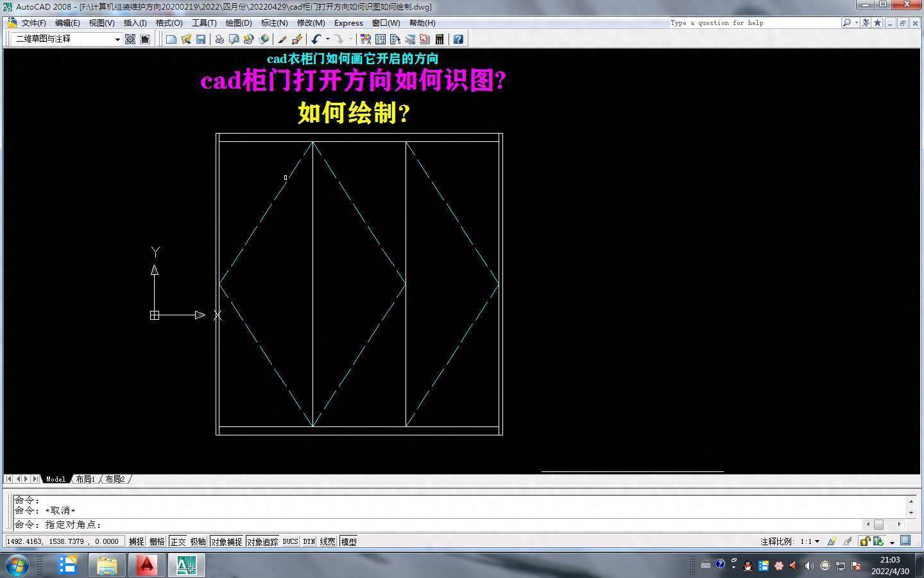Open Workspace Settings gear icon
Viewport: 924px width, 578px height.
click(130, 39)
